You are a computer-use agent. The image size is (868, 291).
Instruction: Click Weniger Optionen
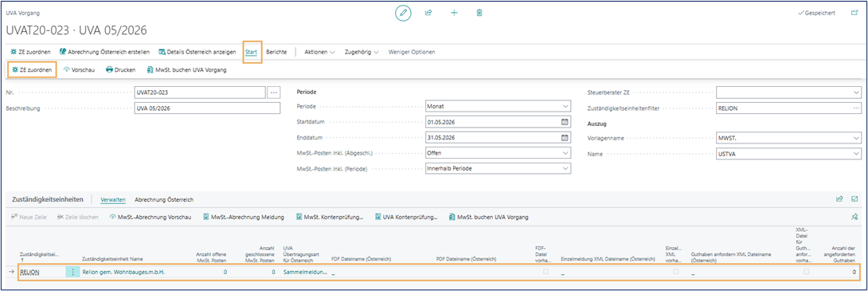click(x=412, y=52)
